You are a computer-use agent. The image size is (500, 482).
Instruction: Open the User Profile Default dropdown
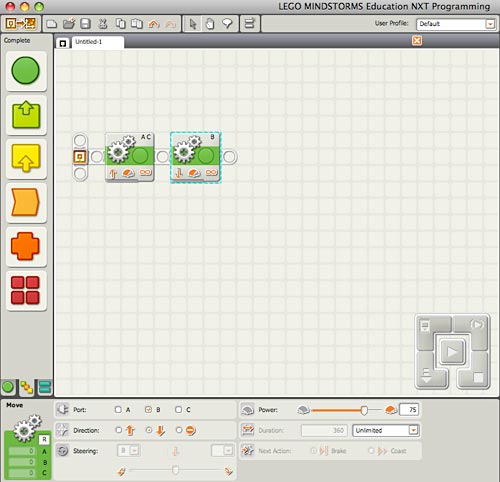click(x=455, y=24)
